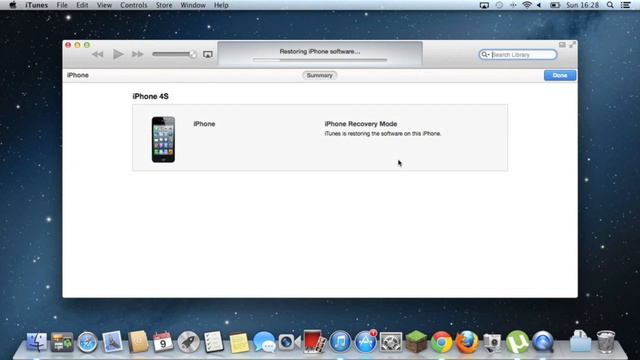The image size is (640, 360).
Task: Open the Apple menu
Action: pos(13,5)
